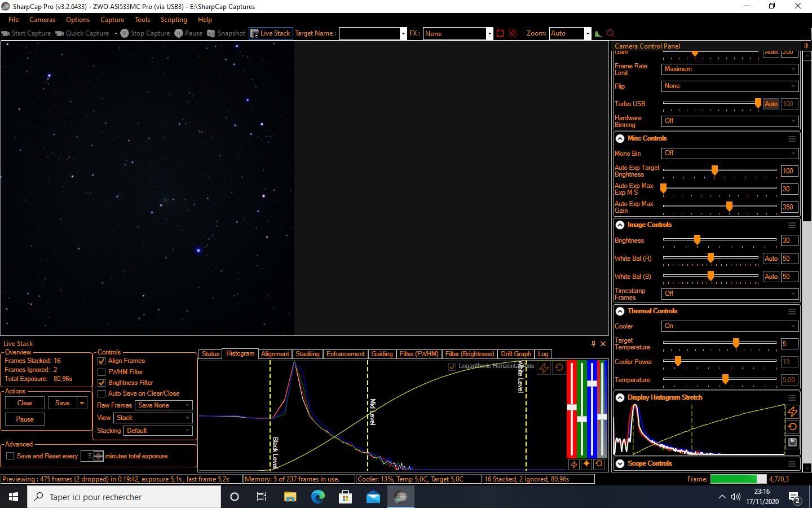Click the lightning icon in live stack histogram

[544, 367]
